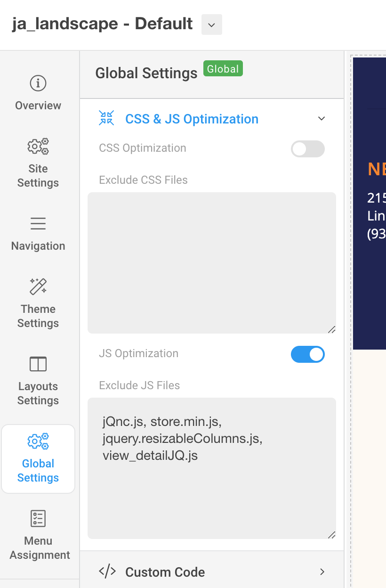Go to the Theme Settings label
This screenshot has height=588, width=386.
(x=38, y=316)
